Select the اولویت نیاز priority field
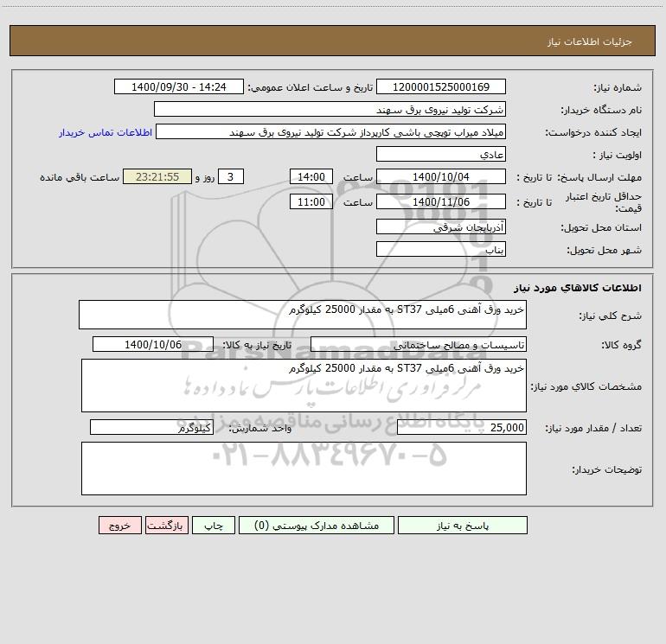The width and height of the screenshot is (666, 644). tap(441, 154)
